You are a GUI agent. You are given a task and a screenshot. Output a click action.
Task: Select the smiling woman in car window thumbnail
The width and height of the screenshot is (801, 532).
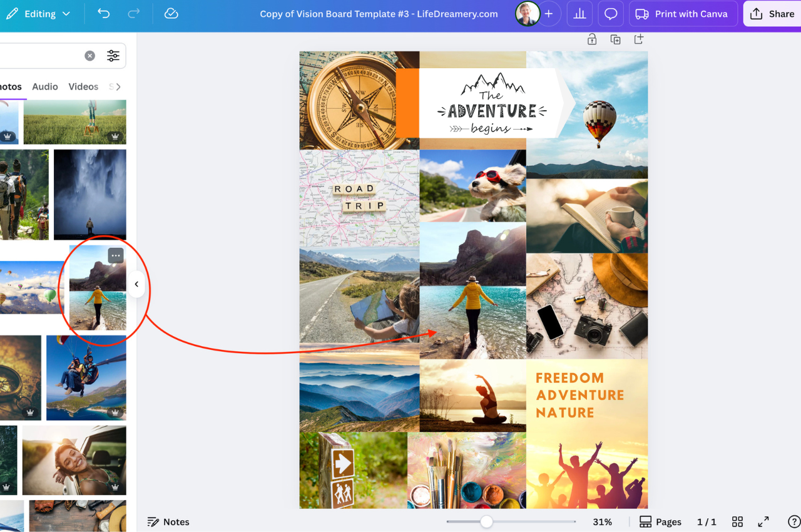pos(74,461)
